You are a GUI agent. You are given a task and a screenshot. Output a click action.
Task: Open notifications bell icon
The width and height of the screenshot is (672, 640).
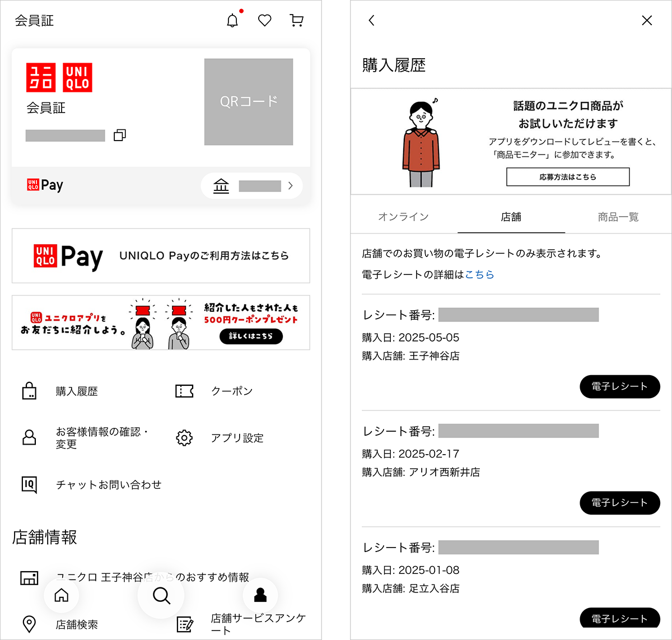(232, 21)
